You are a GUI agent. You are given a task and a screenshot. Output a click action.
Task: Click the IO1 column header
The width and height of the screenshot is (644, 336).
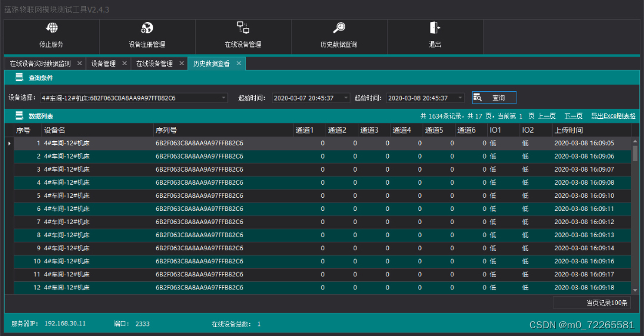click(504, 130)
